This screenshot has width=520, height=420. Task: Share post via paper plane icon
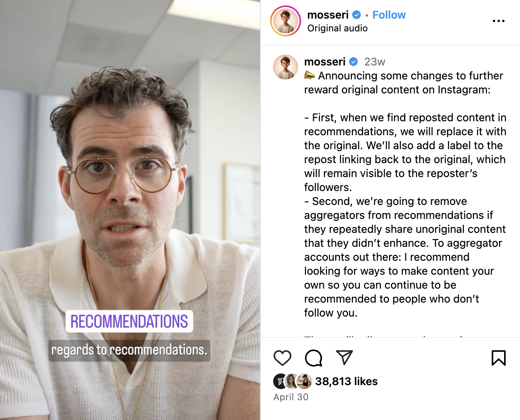[344, 358]
